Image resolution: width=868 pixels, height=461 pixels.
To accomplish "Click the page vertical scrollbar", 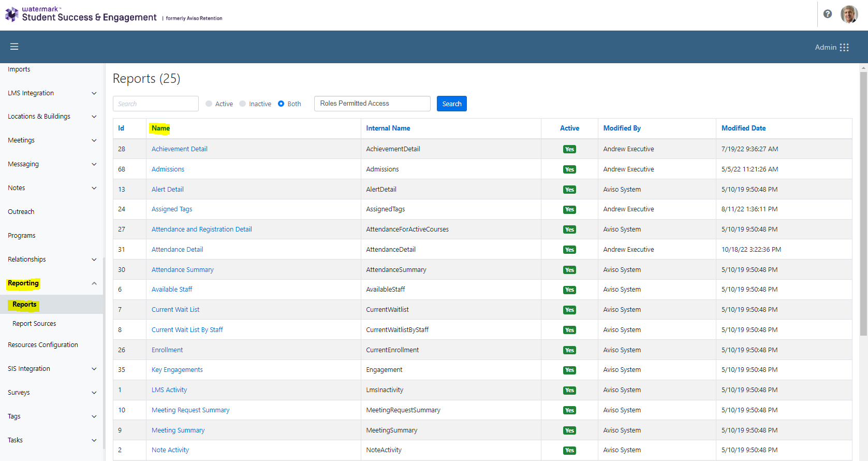I will pos(863,204).
